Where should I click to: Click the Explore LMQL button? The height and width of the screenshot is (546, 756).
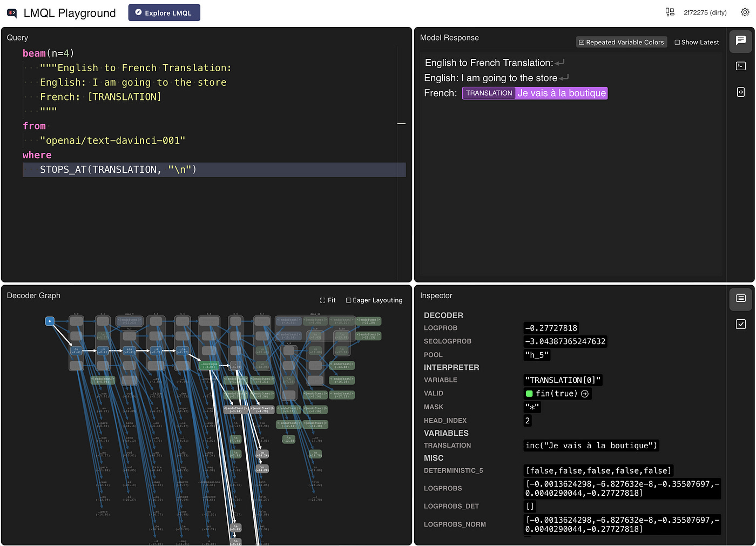(x=164, y=12)
